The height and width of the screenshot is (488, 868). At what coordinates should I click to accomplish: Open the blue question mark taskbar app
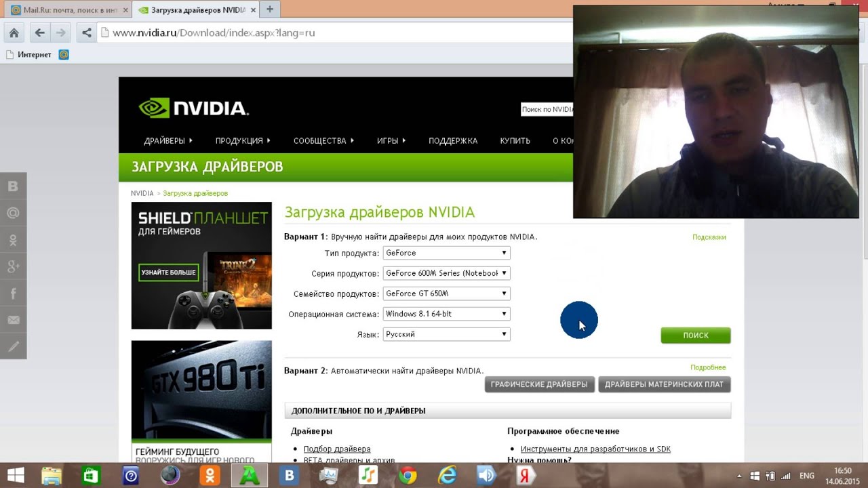pos(131,476)
